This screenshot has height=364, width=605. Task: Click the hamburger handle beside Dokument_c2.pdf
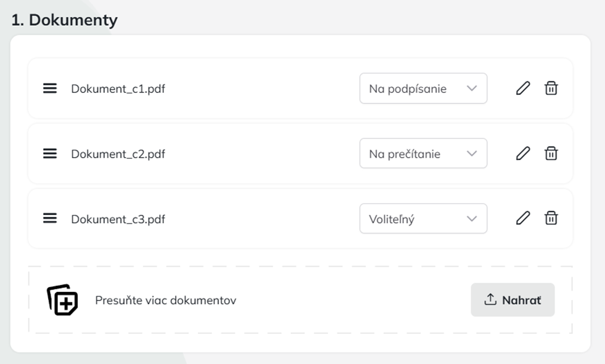point(50,153)
